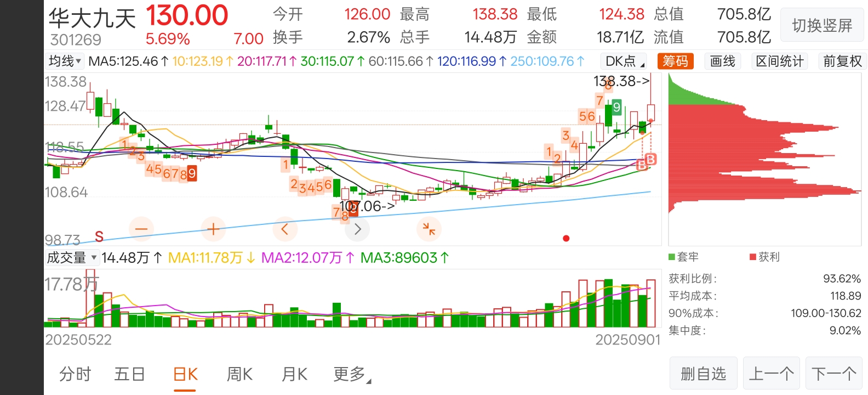Screen dimensions: 868x395
Task: Tap the end date 20250901
Action: pyautogui.click(x=628, y=340)
